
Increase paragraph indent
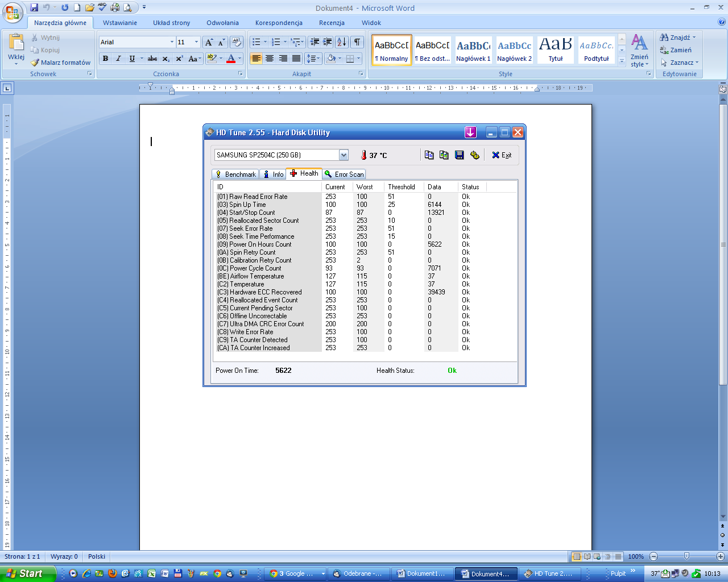328,42
